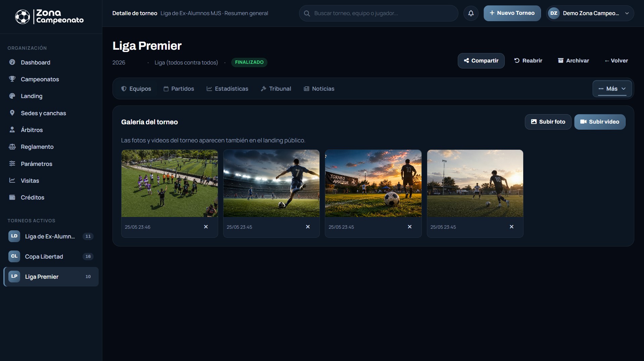Click the Liga (todos contra todos) format label

pos(186,62)
